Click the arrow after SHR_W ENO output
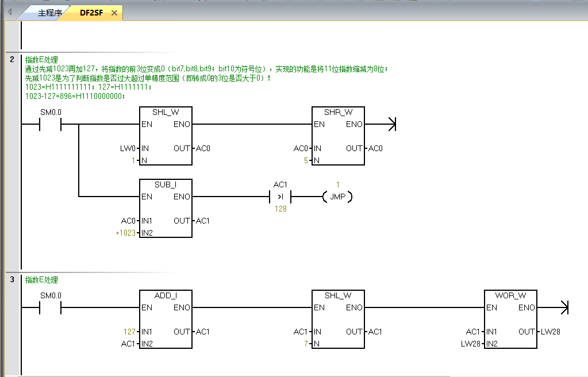Screen dimensions: 588x377 point(391,124)
